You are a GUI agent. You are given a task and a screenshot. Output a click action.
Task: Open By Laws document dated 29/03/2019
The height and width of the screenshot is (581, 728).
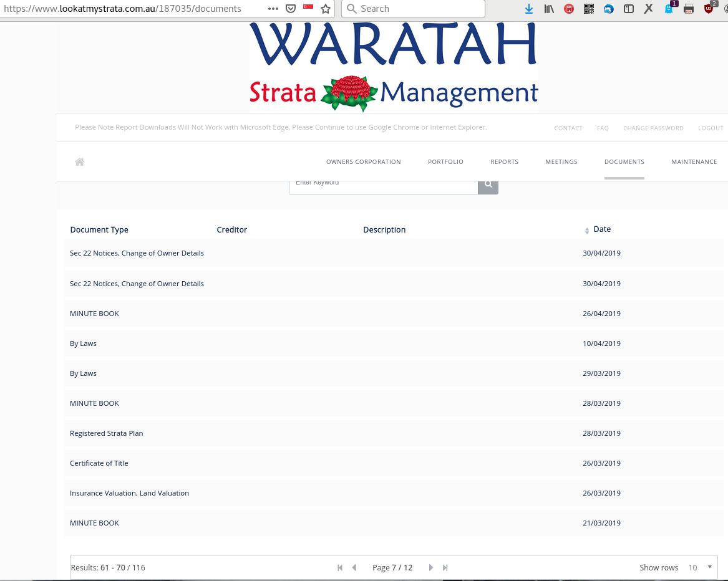pyautogui.click(x=394, y=373)
